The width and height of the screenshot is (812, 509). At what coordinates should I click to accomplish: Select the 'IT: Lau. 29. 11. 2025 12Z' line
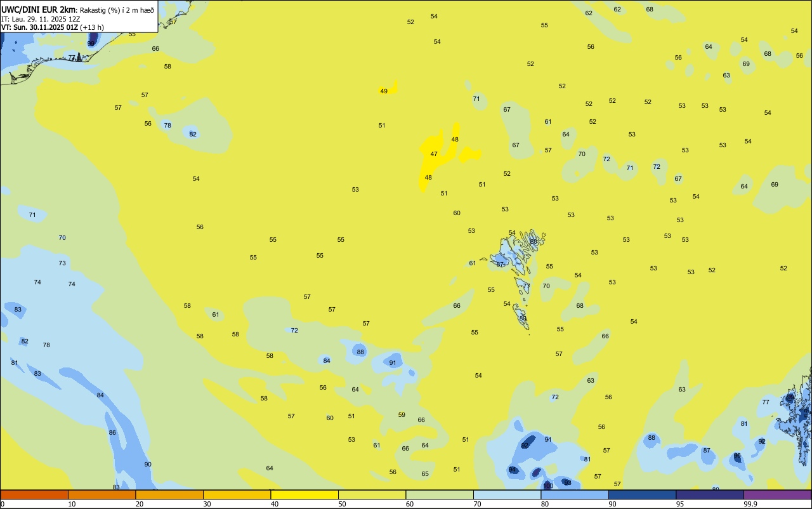(x=41, y=19)
